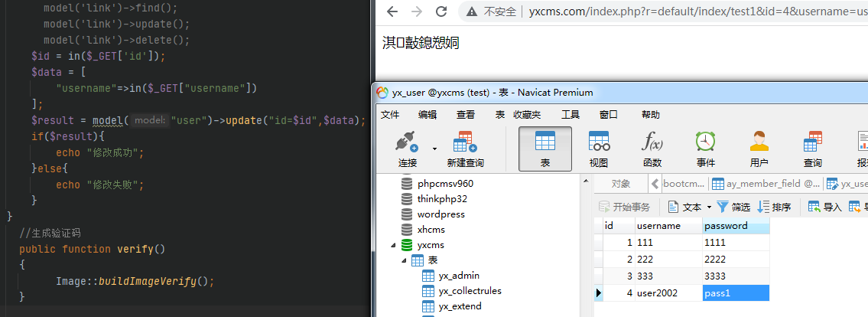Click the 导入 import button
This screenshot has width=868, height=317.
(x=825, y=208)
